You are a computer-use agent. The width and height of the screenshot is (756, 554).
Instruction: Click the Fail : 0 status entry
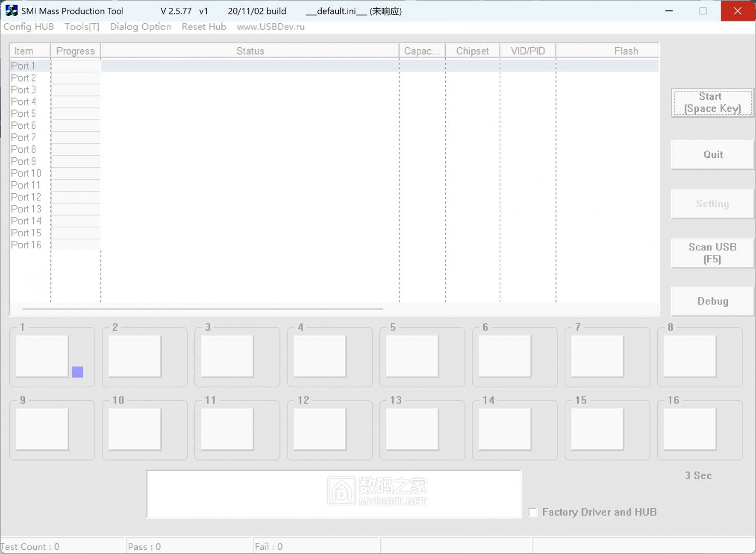coord(315,547)
